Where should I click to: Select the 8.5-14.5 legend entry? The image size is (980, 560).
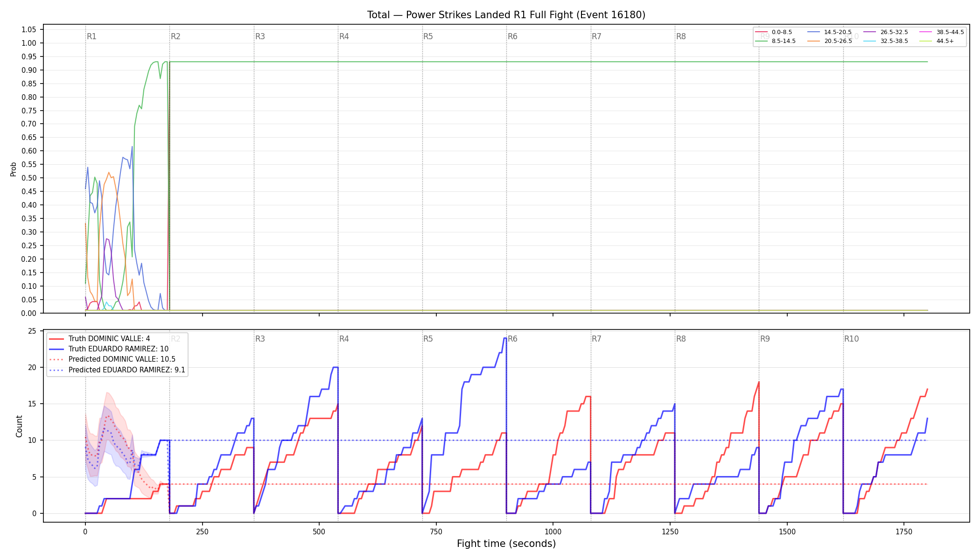pos(775,41)
